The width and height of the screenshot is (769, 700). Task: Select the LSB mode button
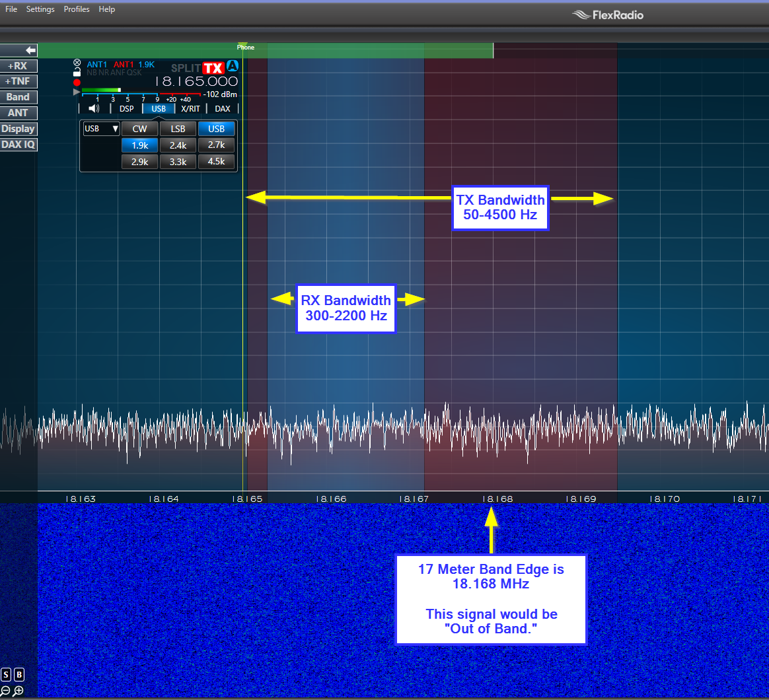click(178, 129)
